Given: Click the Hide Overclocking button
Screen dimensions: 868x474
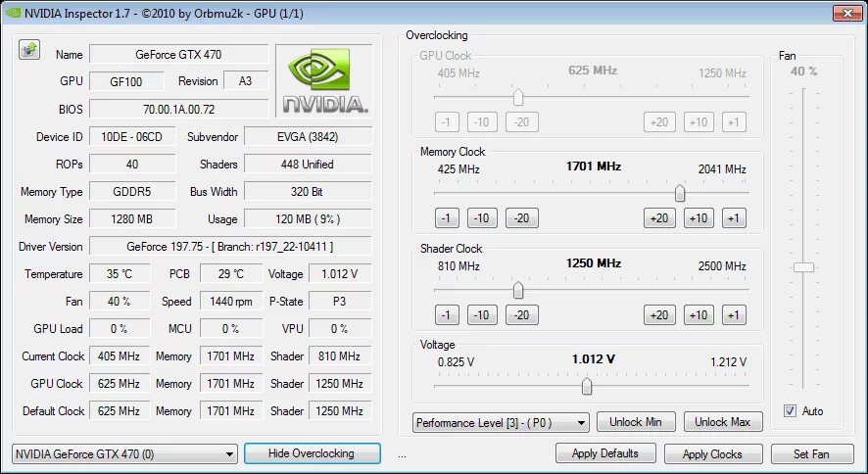Looking at the screenshot, I should tap(312, 453).
